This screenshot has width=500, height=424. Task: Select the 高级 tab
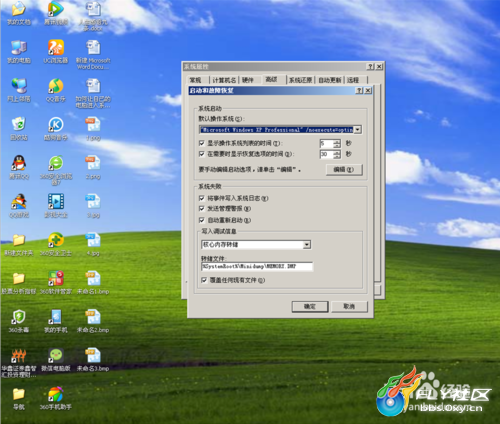click(x=271, y=79)
